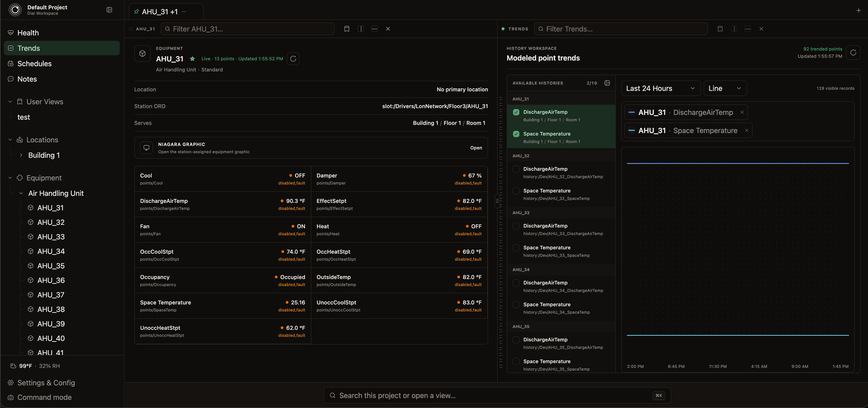Click the Building 1 link in Serves row
This screenshot has height=408, width=868.
[426, 123]
